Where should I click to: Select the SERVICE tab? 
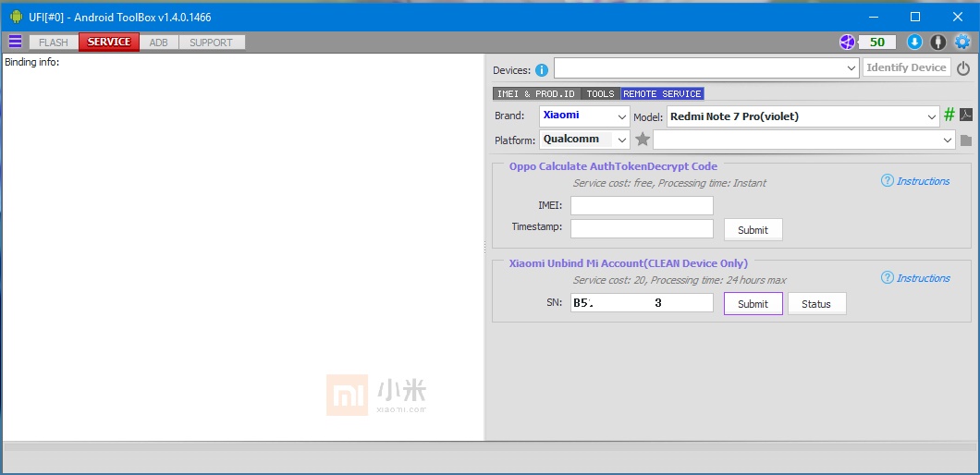[109, 42]
